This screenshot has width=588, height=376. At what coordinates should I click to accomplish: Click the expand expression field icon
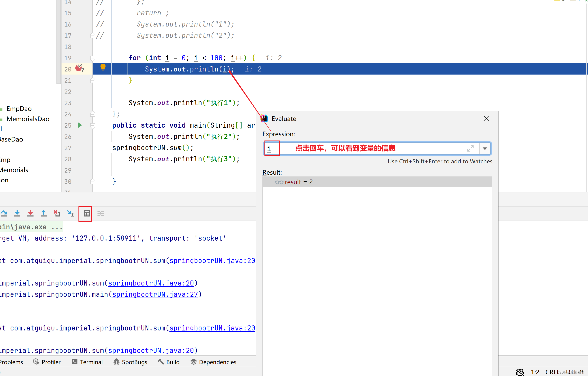(470, 148)
